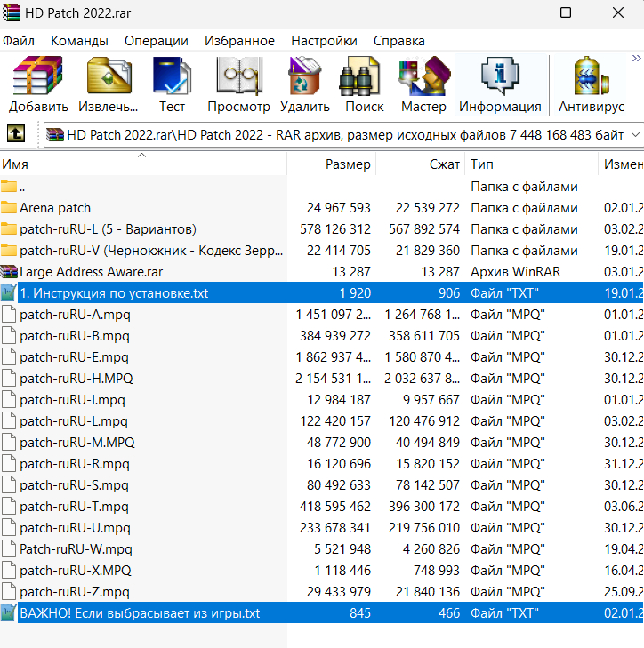Go up one folder level arrow button
Image resolution: width=644 pixels, height=648 pixels.
(16, 134)
